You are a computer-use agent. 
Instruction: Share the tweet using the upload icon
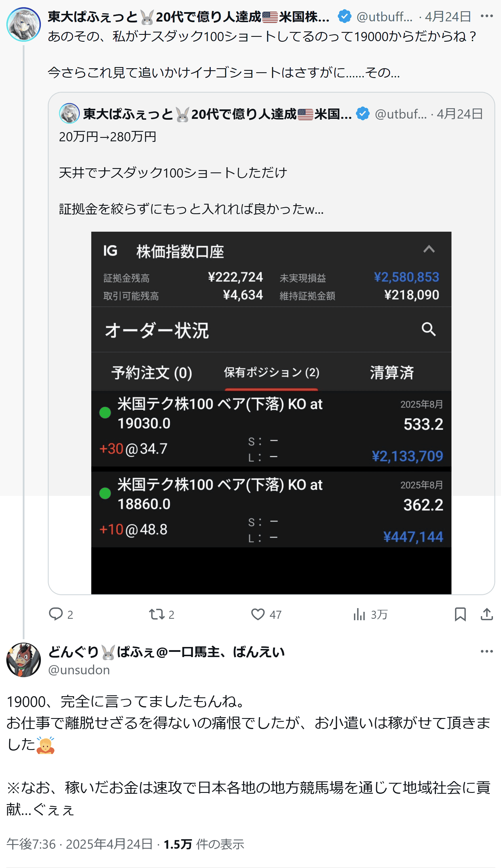(487, 614)
